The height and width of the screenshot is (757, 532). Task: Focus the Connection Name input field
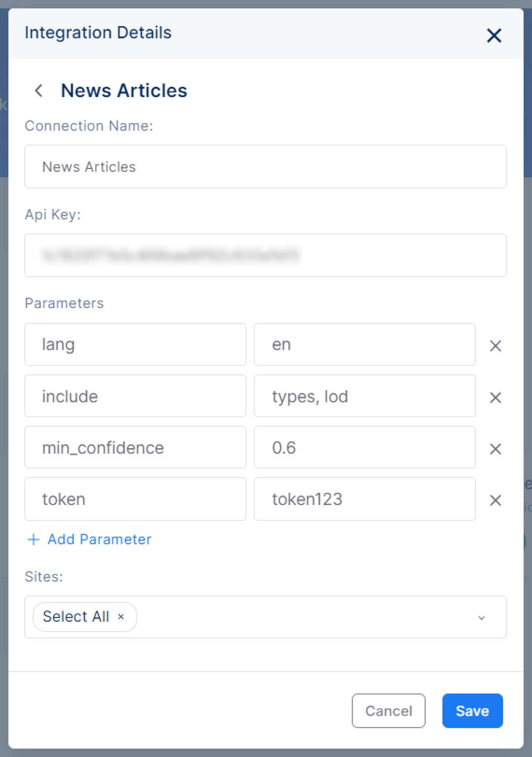266,166
